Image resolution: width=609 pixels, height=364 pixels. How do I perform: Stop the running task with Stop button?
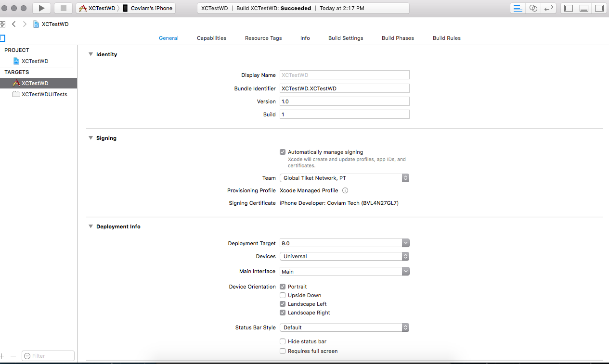click(63, 8)
